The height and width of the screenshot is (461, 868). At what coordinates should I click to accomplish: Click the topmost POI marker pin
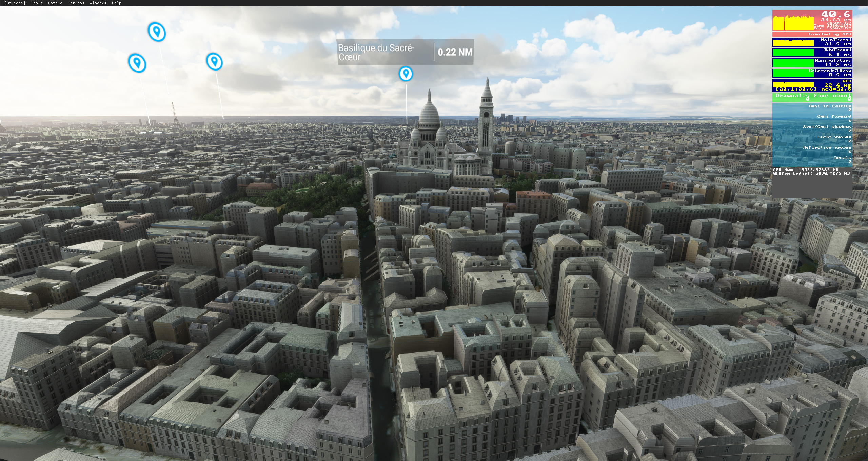[x=157, y=32]
